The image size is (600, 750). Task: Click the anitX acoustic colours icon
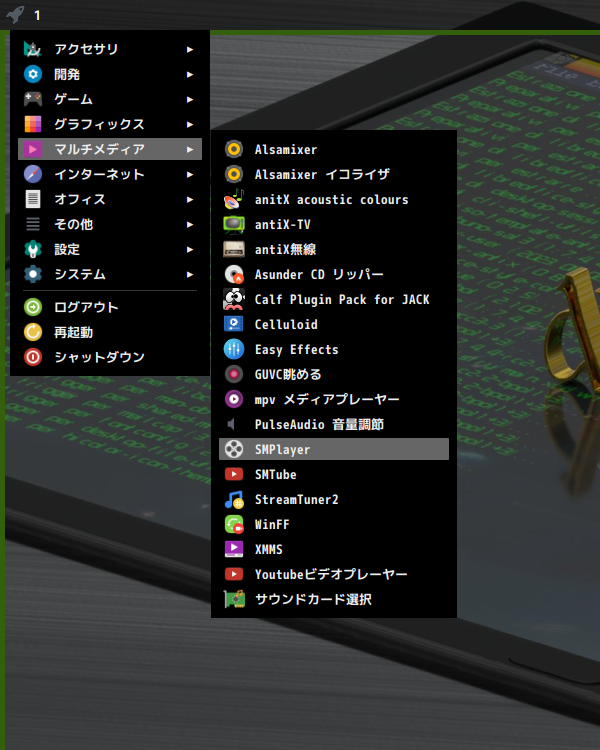[x=234, y=199]
